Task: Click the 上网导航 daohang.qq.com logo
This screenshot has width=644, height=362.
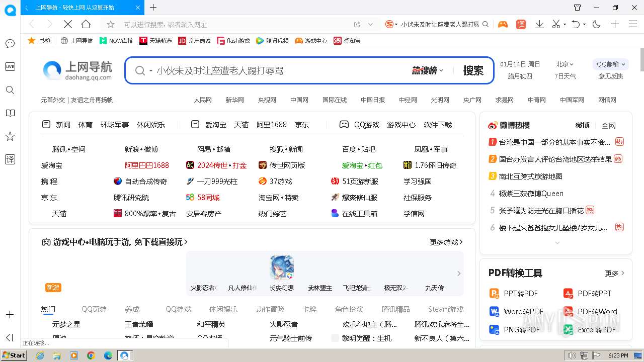Action: [77, 70]
